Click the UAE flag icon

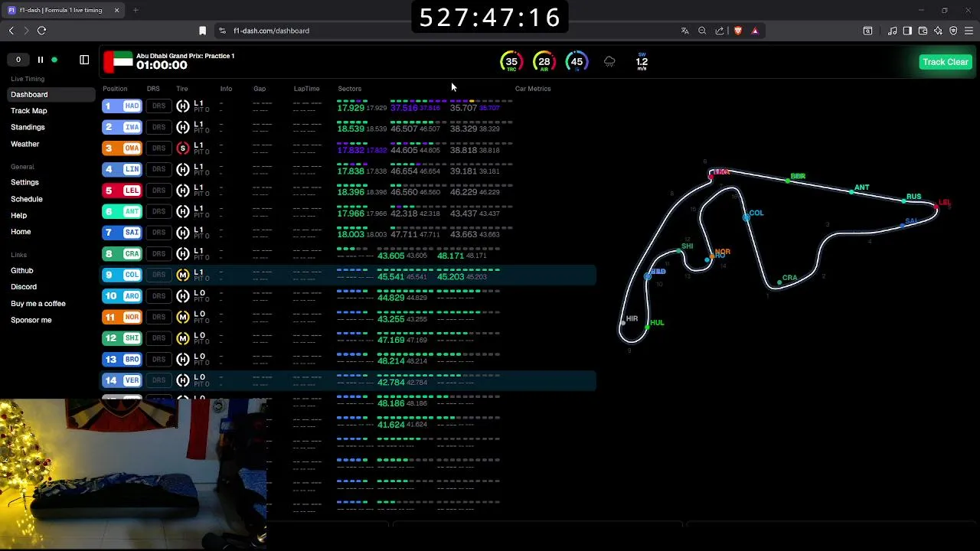coord(118,61)
